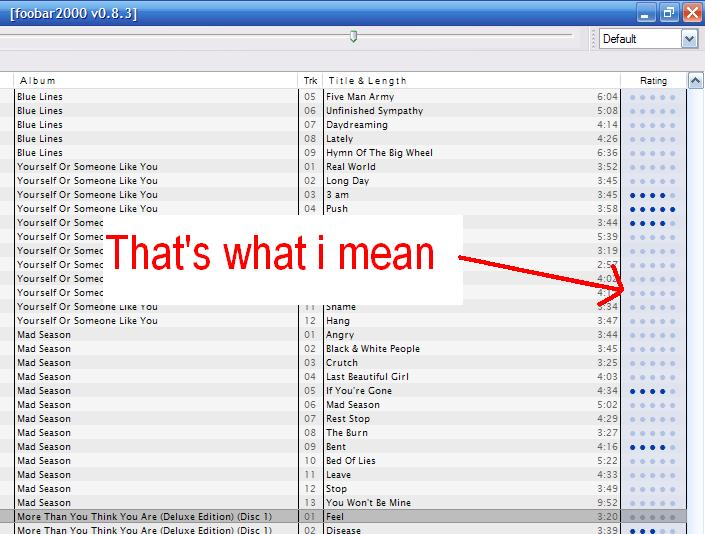Rate the track The Burn

point(653,433)
